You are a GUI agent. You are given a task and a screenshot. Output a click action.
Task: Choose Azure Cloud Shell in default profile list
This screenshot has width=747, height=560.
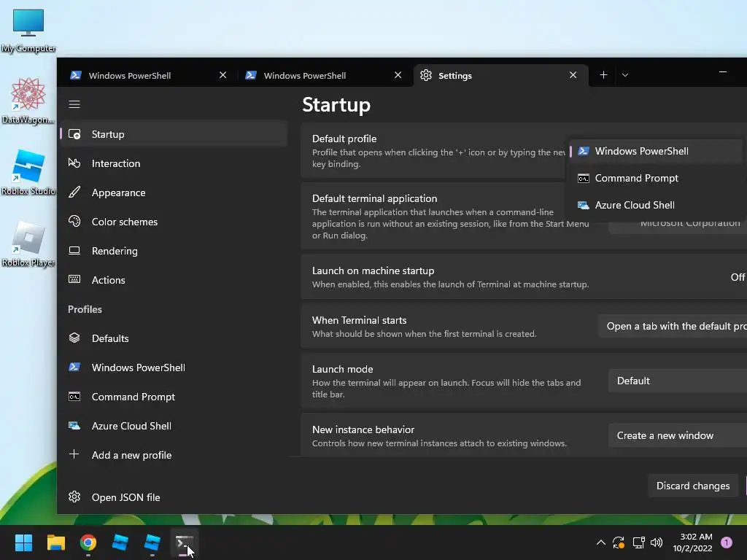tap(656, 205)
